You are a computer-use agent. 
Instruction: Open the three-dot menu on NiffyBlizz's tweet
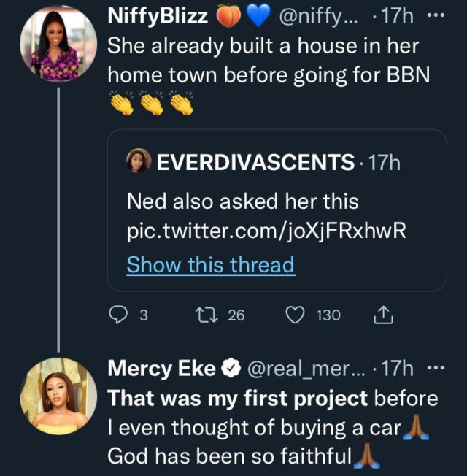click(x=436, y=15)
